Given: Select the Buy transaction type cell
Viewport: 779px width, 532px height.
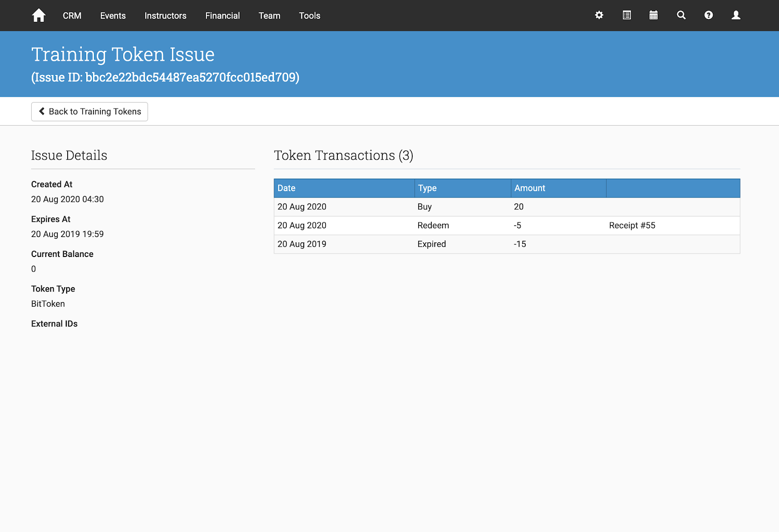Looking at the screenshot, I should tap(463, 207).
